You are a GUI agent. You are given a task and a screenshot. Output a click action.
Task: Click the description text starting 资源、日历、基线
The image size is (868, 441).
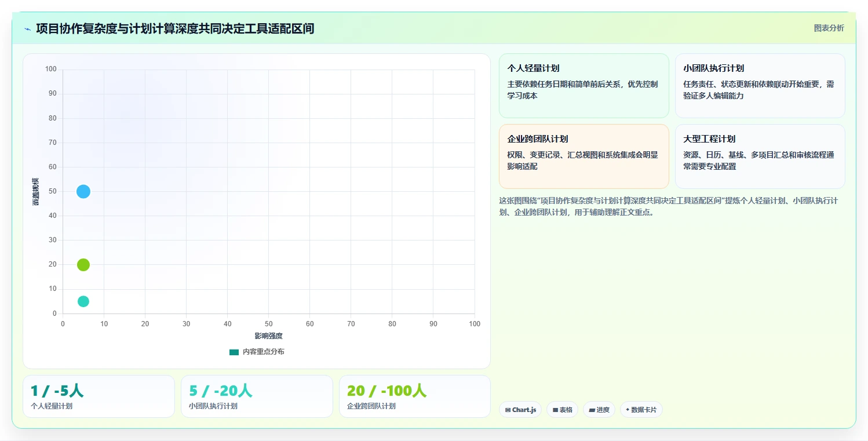pyautogui.click(x=758, y=161)
